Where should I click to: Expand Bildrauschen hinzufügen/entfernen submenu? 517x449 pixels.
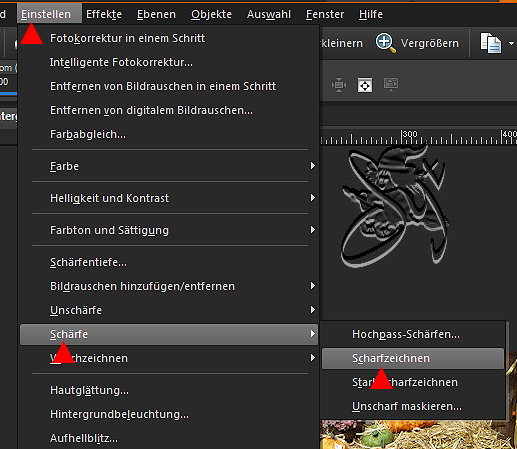coord(169,286)
